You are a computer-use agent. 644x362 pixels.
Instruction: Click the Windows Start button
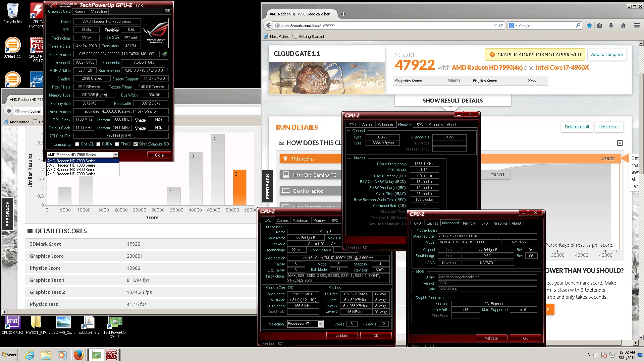(x=9, y=355)
